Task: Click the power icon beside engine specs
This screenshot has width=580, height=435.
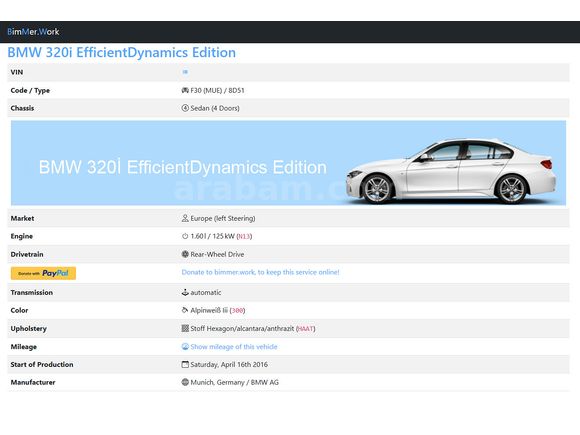Action: click(x=185, y=236)
